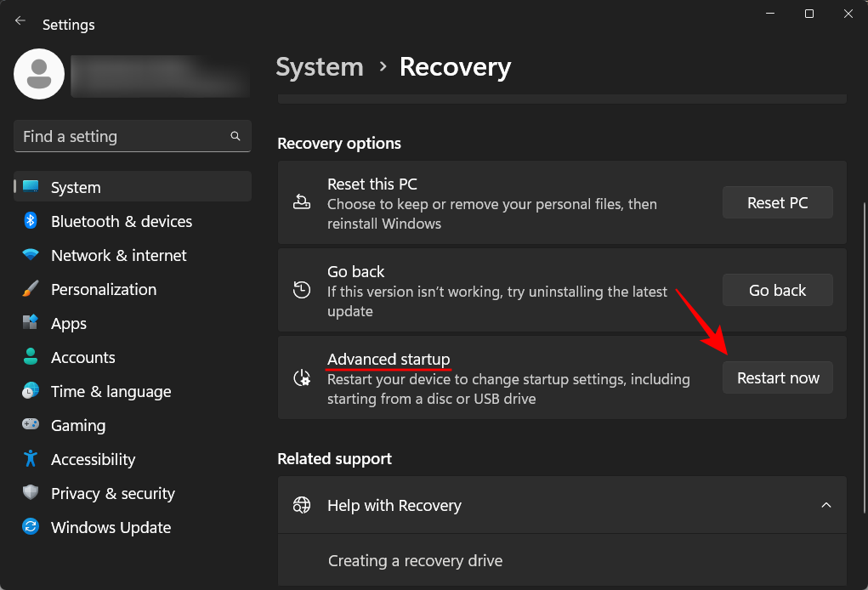Click the Accessibility icon

point(30,459)
